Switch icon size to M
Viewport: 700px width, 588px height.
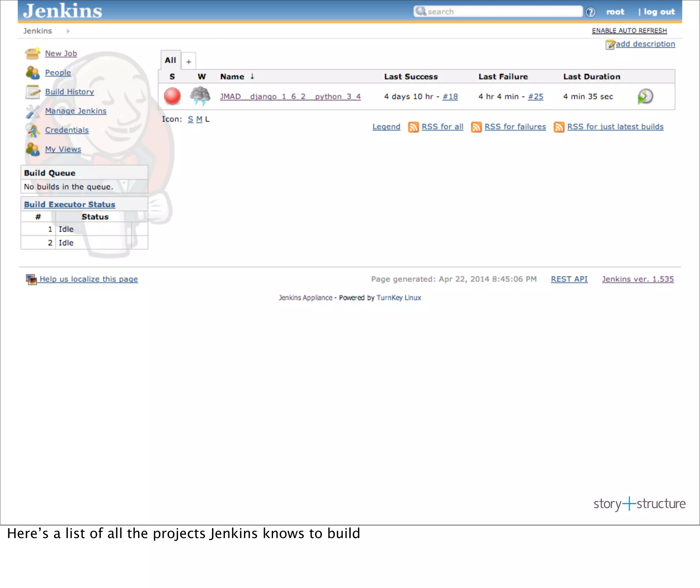(x=199, y=119)
